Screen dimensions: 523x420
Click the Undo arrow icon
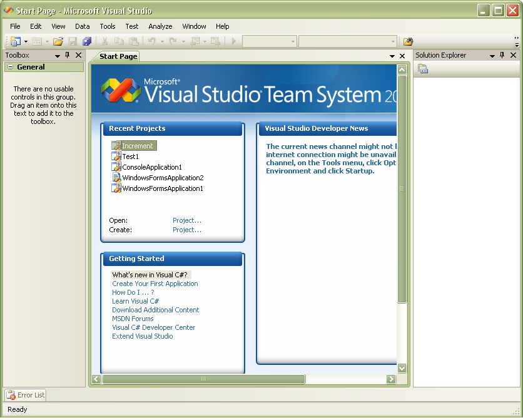(152, 41)
